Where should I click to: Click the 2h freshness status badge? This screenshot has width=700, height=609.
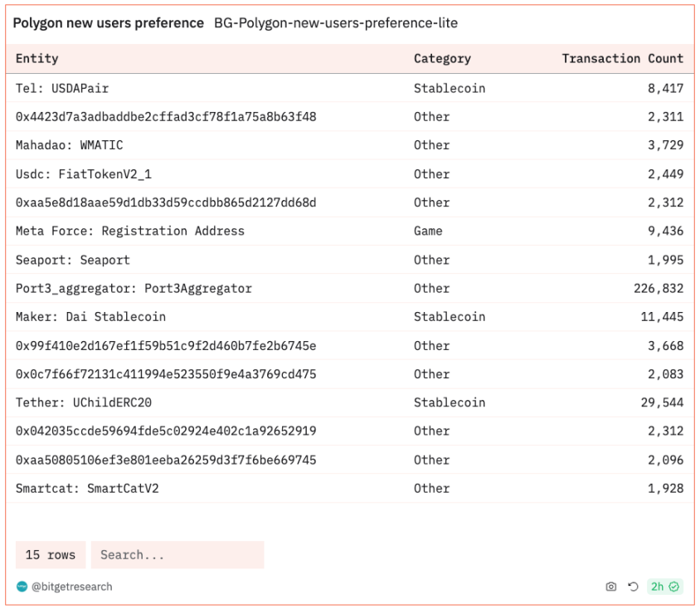coord(664,587)
